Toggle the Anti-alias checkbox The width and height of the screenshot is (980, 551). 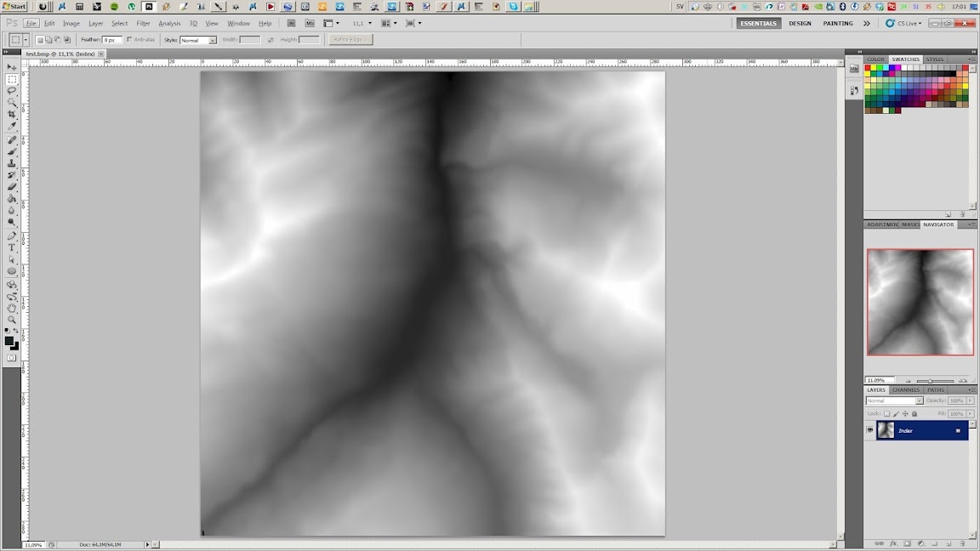(x=129, y=39)
